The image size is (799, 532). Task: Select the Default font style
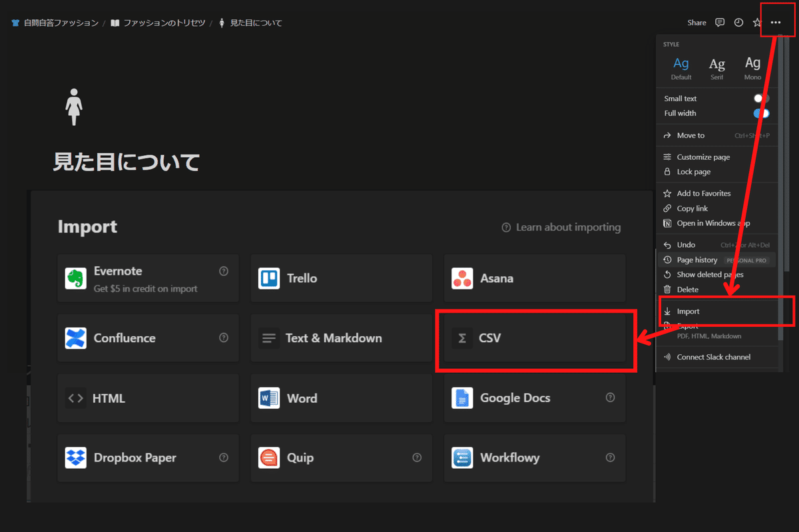click(x=681, y=68)
